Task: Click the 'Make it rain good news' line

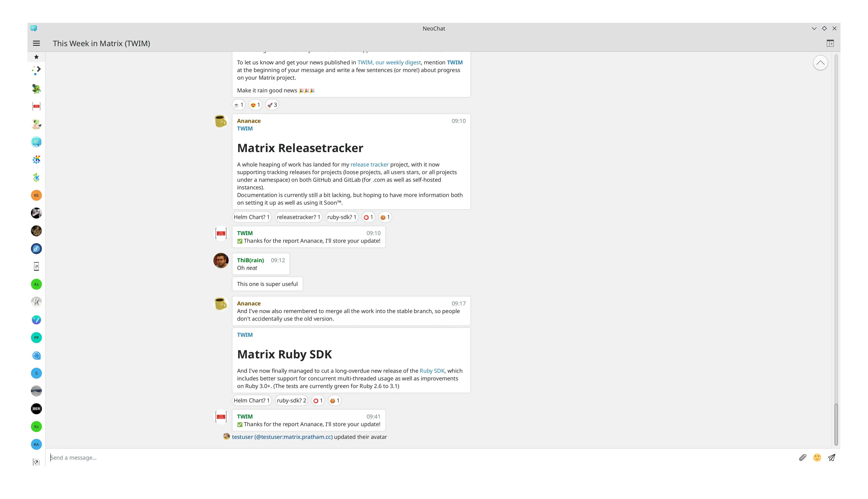Action: point(276,90)
